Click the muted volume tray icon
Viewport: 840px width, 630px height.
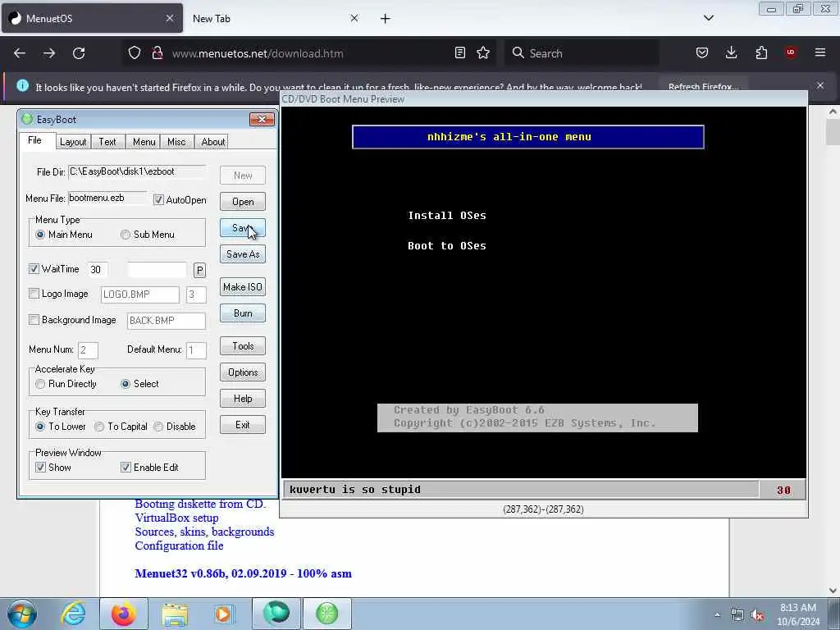pos(757,615)
